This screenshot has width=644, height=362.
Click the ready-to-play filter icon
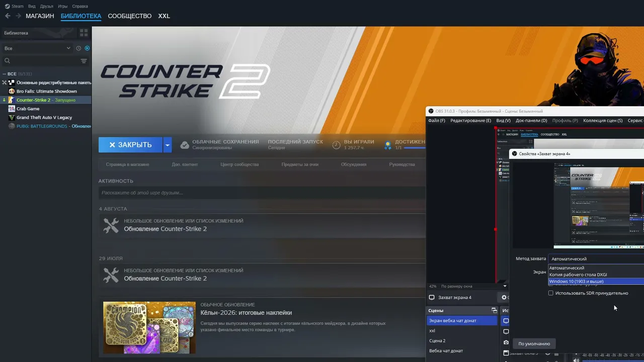(87, 48)
